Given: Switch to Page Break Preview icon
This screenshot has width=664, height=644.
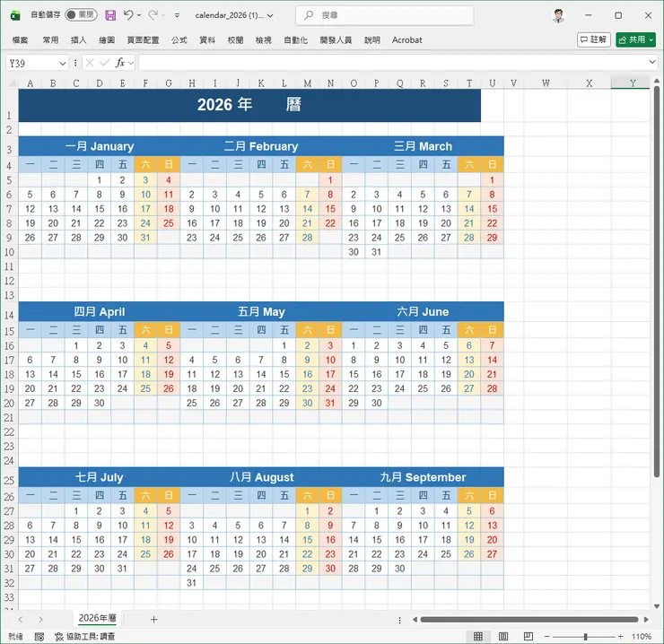Looking at the screenshot, I should click(529, 636).
